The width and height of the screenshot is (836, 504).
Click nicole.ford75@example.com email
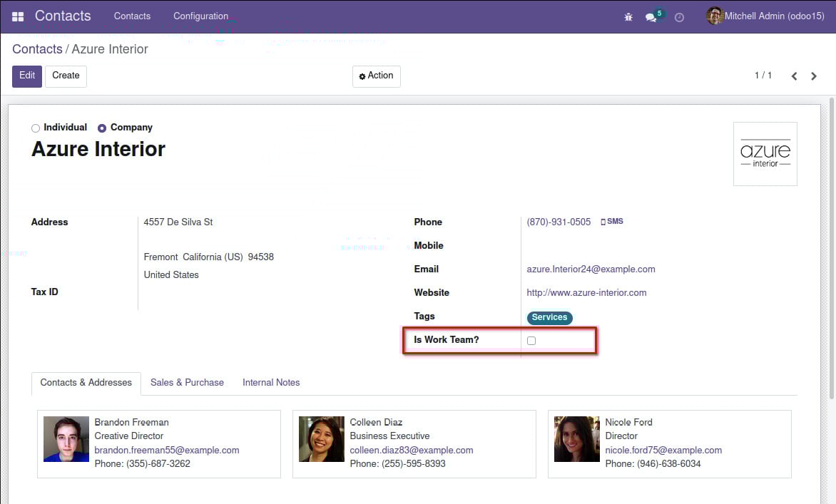664,451
